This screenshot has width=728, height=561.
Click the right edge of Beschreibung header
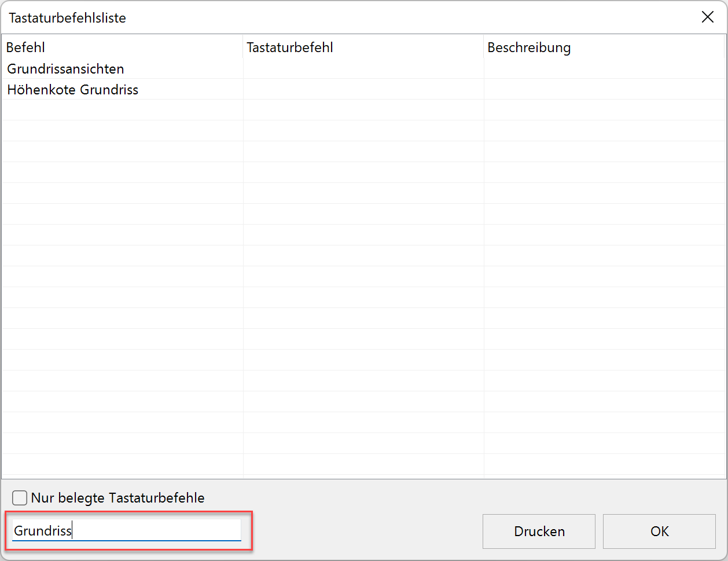[724, 47]
